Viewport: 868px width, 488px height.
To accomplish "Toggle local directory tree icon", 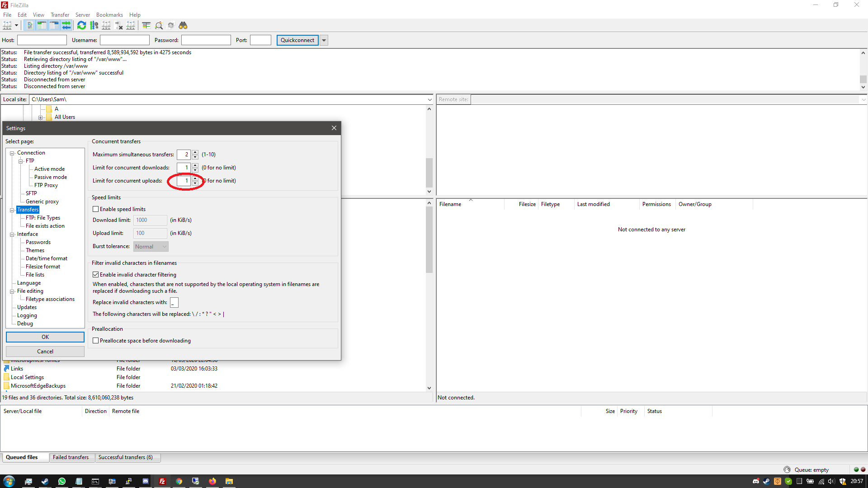I will (42, 26).
